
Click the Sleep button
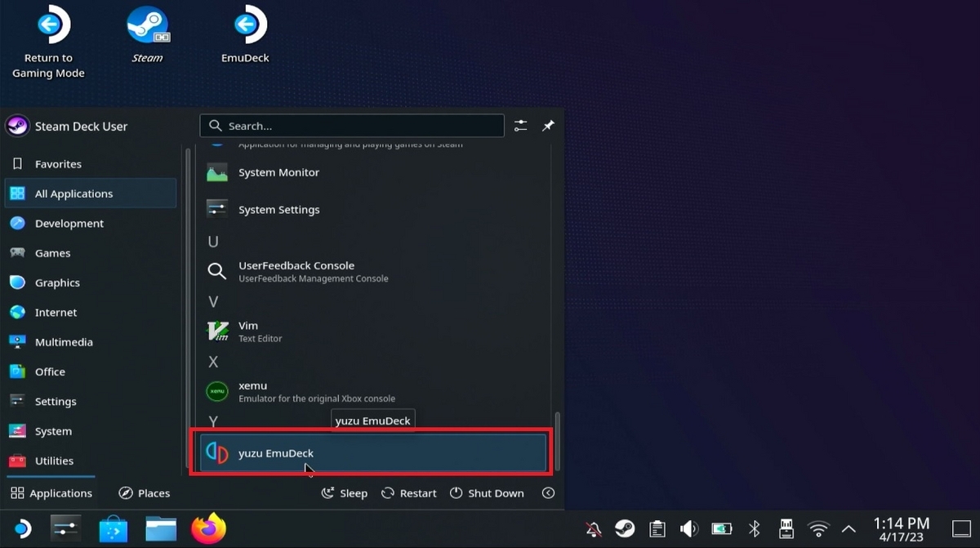click(x=344, y=493)
